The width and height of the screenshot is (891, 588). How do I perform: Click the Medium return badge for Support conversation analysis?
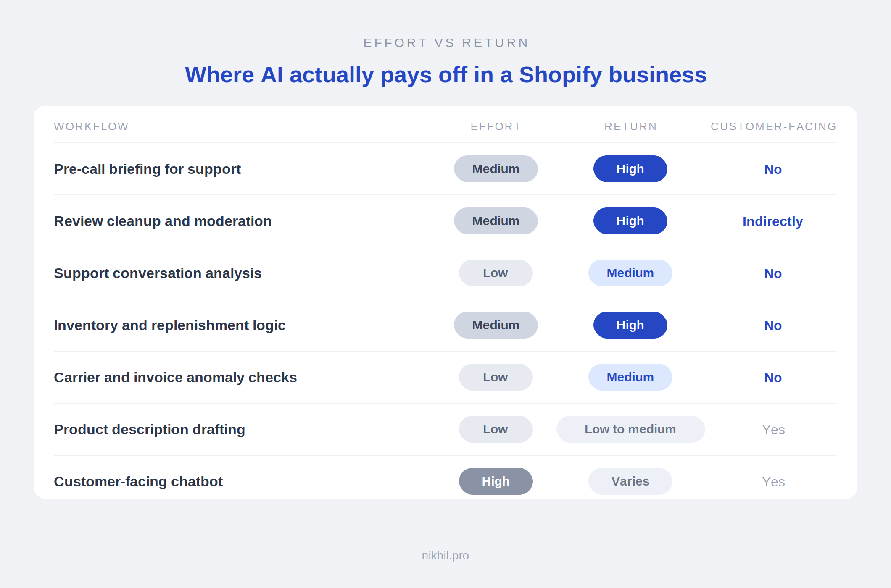point(630,273)
